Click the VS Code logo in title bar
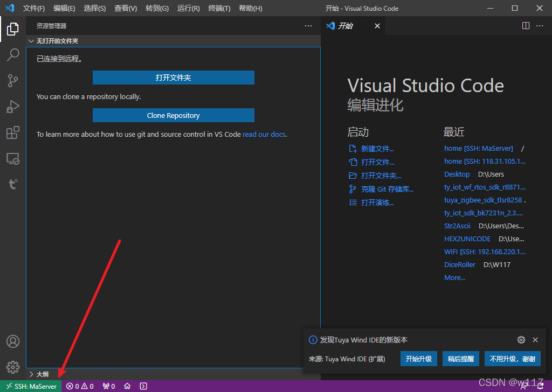552x392 pixels. (x=10, y=8)
